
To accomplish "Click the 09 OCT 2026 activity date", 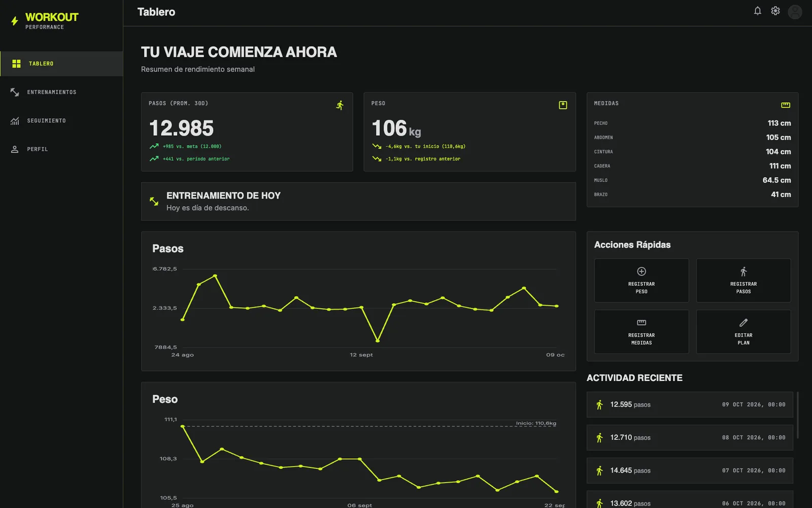I will point(754,404).
